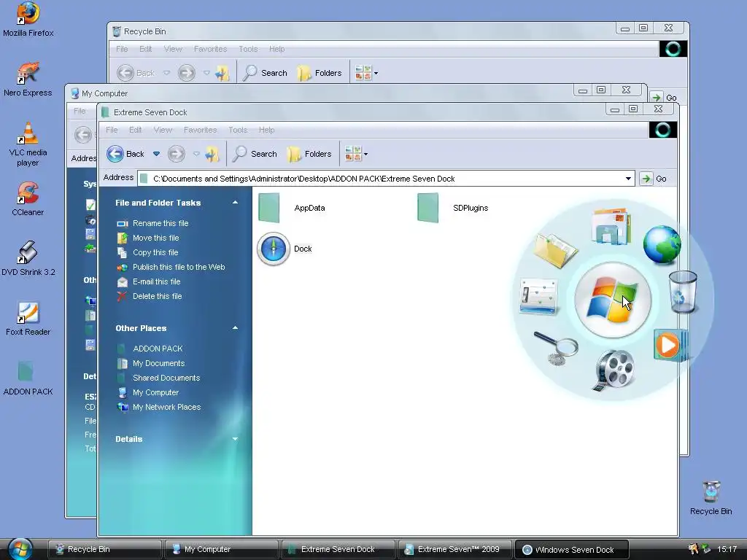Image resolution: width=747 pixels, height=560 pixels.
Task: Click Copy this file
Action: (x=147, y=252)
